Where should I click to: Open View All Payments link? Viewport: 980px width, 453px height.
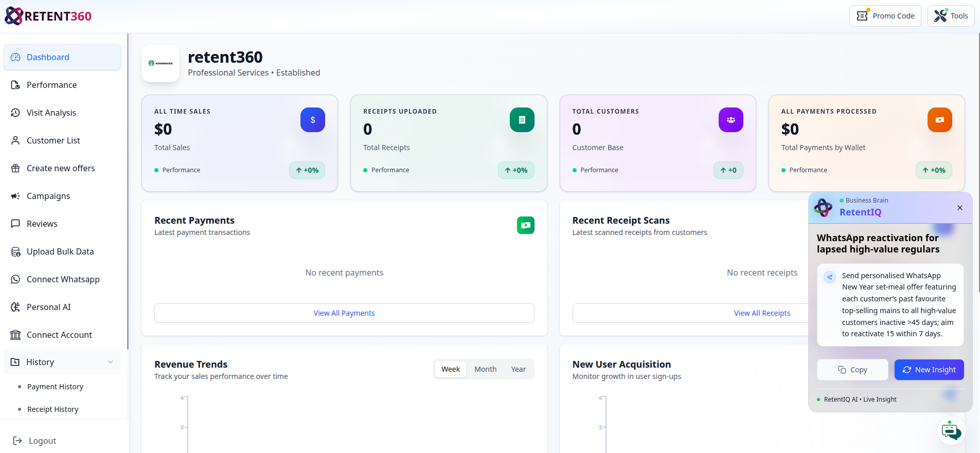(344, 313)
